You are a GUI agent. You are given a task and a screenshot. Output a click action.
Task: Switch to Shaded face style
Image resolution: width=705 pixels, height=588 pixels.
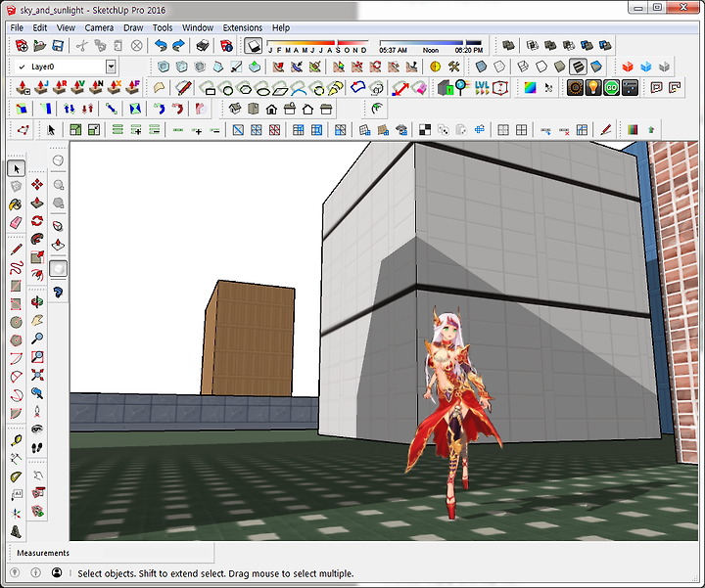tap(560, 67)
